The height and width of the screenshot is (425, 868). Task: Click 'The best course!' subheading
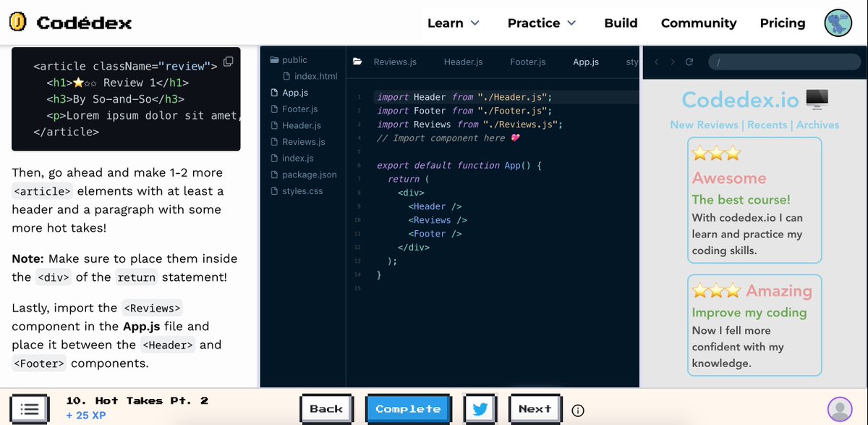(741, 200)
